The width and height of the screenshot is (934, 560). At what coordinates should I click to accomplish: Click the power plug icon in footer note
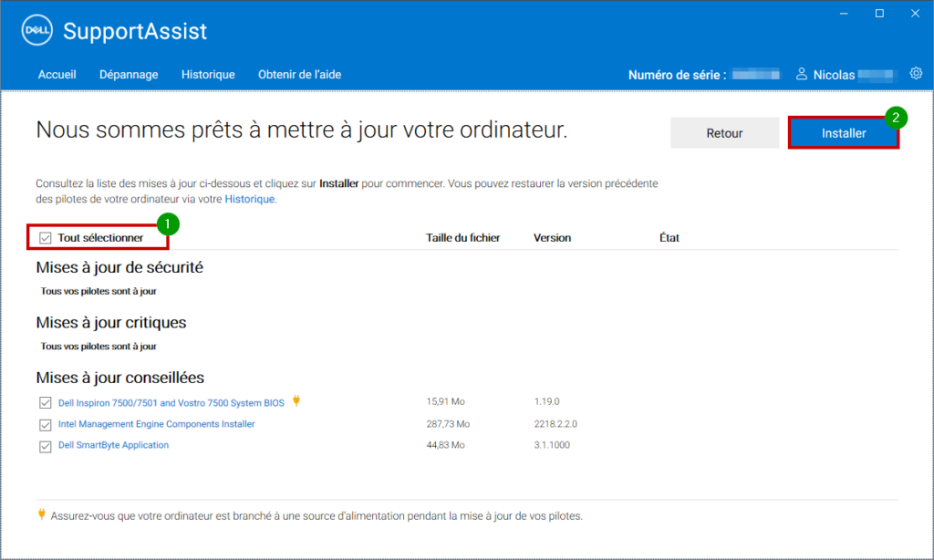(41, 514)
